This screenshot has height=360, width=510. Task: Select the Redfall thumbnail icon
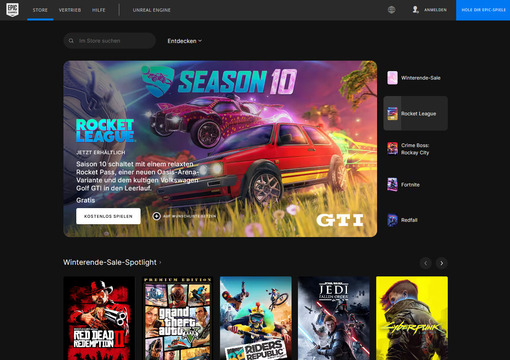click(x=392, y=220)
